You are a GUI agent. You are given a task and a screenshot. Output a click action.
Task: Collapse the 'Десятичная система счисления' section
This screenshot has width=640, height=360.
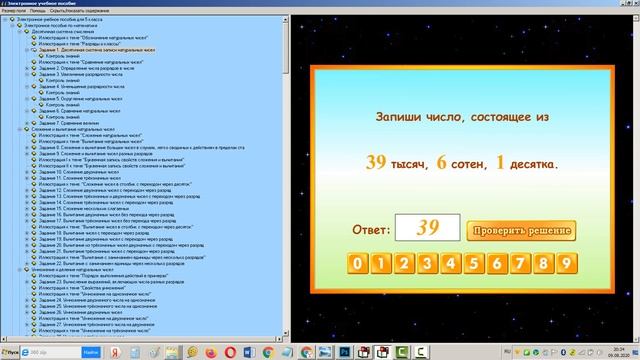[20, 31]
